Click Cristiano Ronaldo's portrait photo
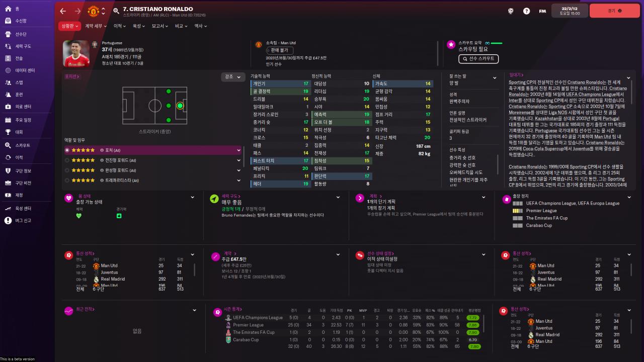This screenshot has width=644, height=362. pos(75,53)
